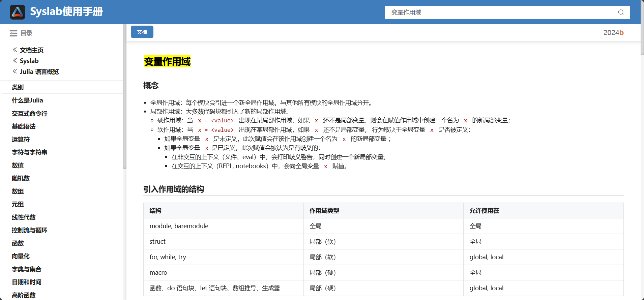Click the 2024b version label
This screenshot has width=644, height=300.
pyautogui.click(x=613, y=33)
